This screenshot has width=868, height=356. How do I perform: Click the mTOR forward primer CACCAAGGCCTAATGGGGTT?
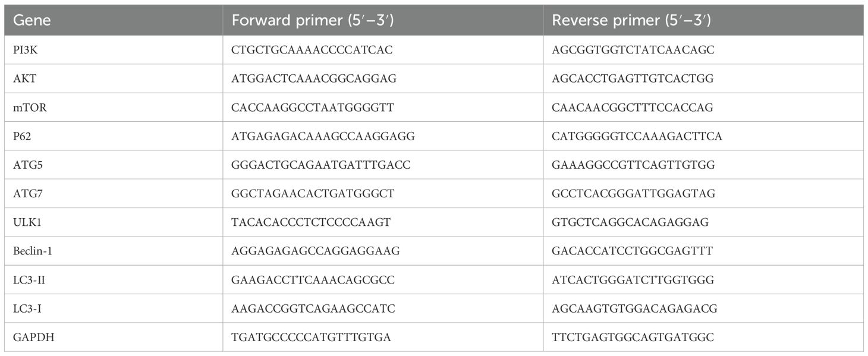313,108
